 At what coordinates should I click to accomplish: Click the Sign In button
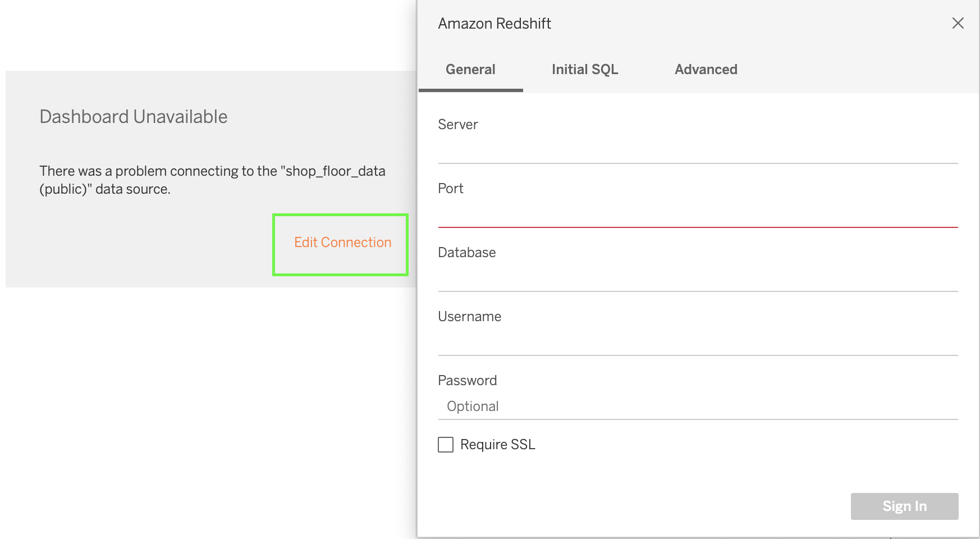click(x=904, y=506)
